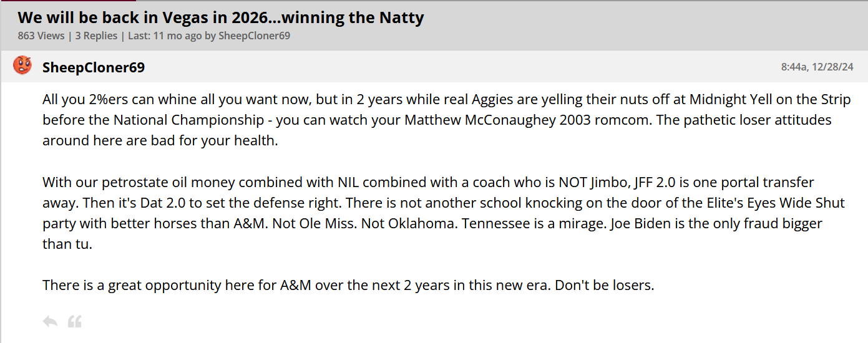868x343 pixels.
Task: Click the '3 Replies' count
Action: 96,36
